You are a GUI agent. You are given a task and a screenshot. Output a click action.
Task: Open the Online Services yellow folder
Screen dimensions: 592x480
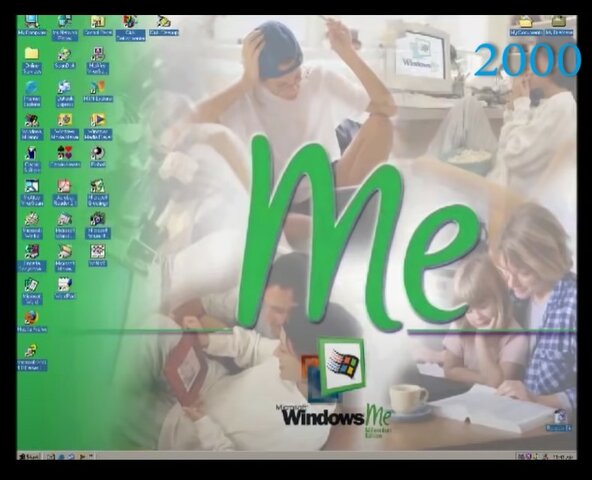click(x=32, y=60)
